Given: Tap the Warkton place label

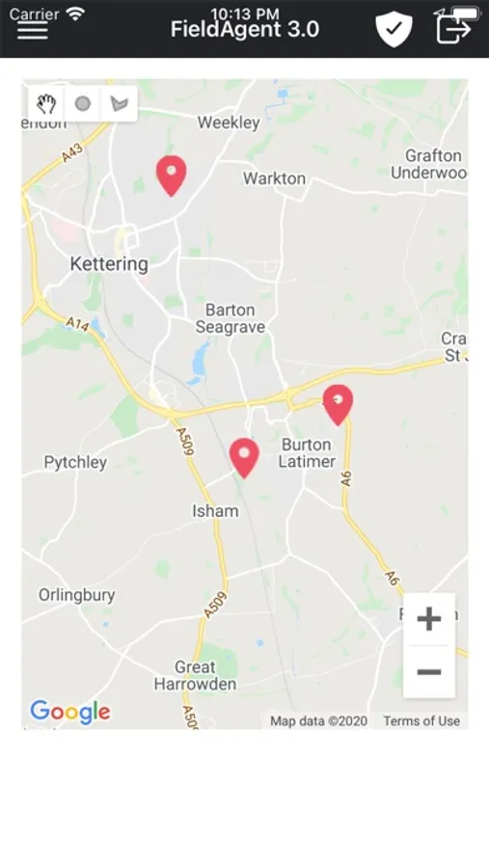Looking at the screenshot, I should pyautogui.click(x=274, y=178).
